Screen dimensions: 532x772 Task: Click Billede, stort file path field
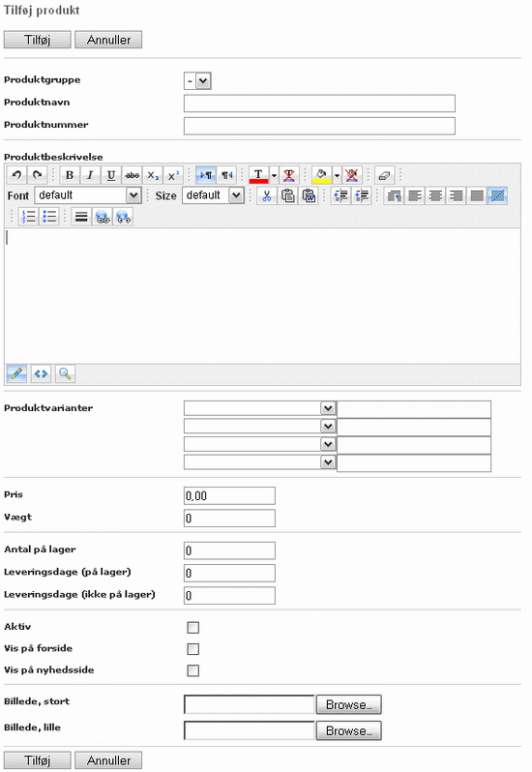(249, 704)
